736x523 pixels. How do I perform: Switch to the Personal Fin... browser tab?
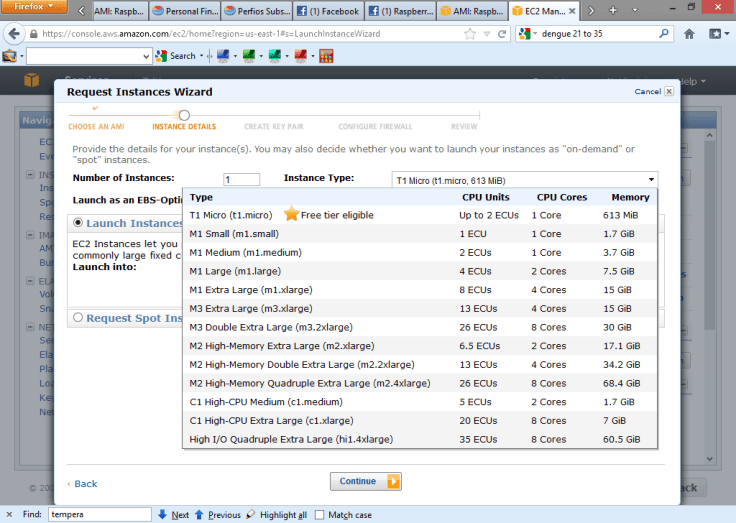point(183,12)
